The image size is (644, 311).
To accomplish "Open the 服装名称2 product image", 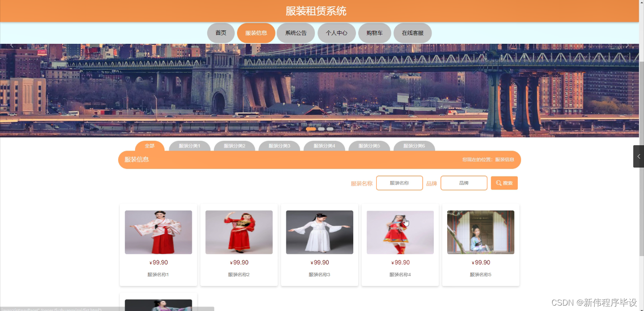I will [239, 232].
